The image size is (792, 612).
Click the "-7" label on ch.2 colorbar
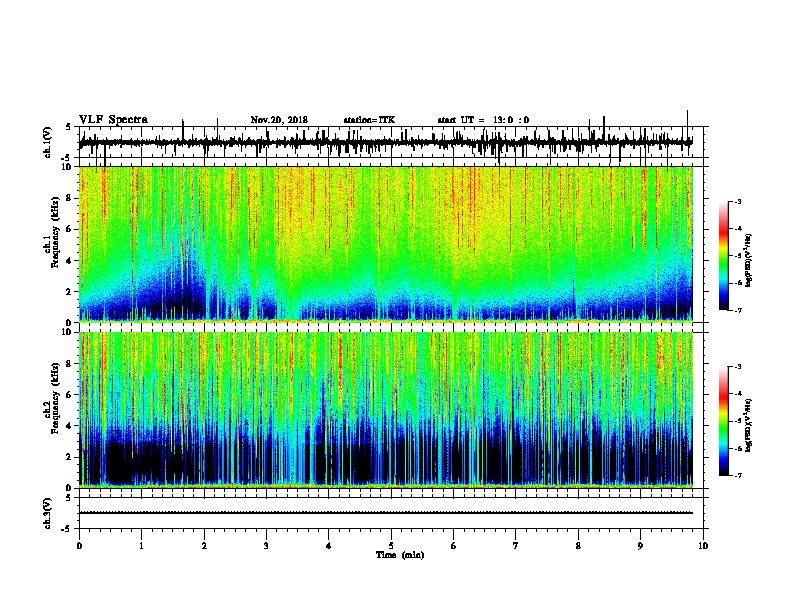(x=738, y=475)
